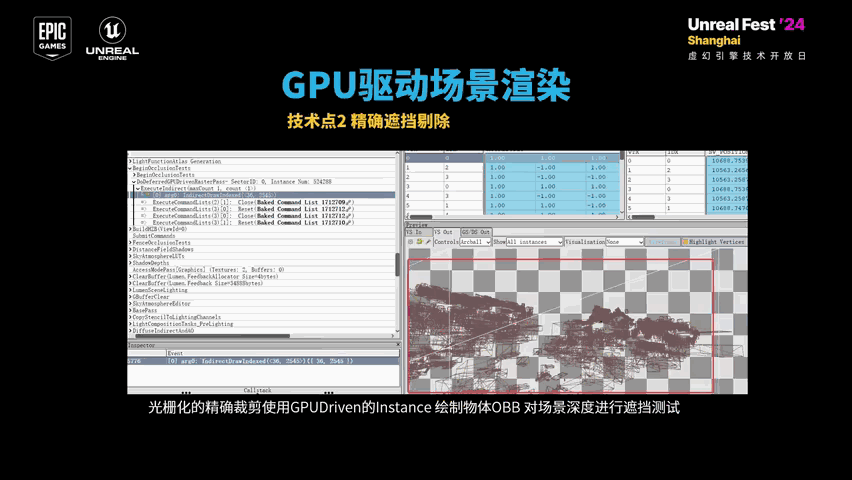The image size is (852, 480).
Task: Switch to the GS/DS Out tab
Action: [x=476, y=232]
